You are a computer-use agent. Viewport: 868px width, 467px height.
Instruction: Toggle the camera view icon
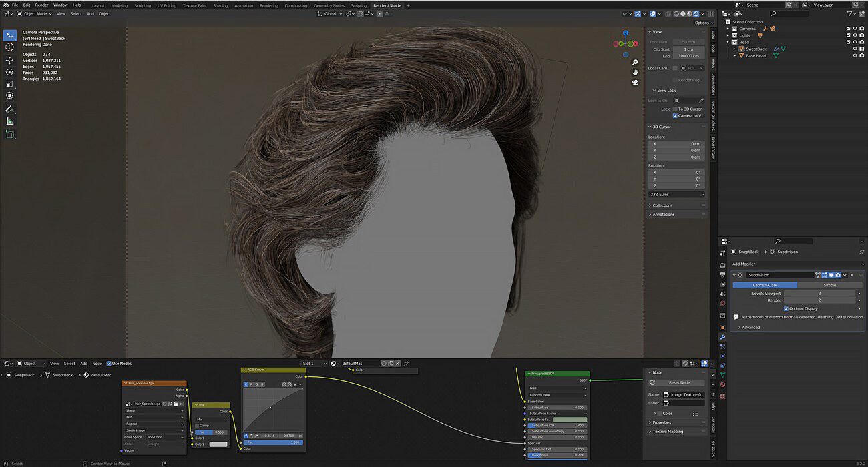click(x=635, y=83)
